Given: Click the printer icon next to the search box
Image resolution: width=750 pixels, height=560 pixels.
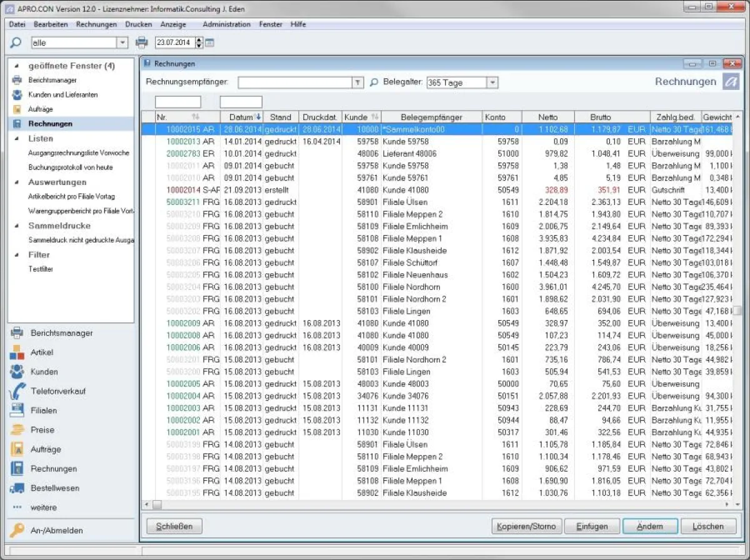Looking at the screenshot, I should click(142, 42).
